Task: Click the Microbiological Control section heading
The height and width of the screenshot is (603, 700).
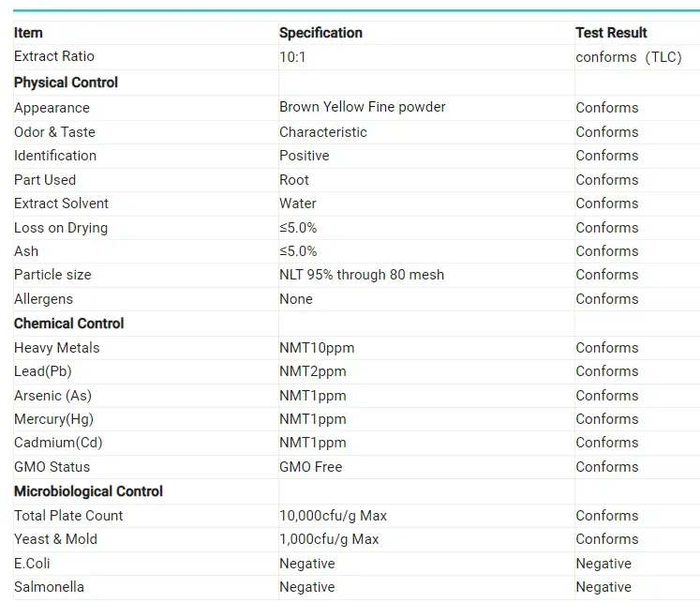Action: (88, 491)
